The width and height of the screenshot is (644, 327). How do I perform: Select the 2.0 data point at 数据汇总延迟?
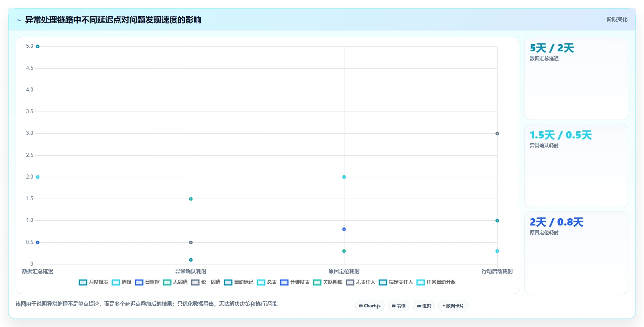tap(38, 177)
